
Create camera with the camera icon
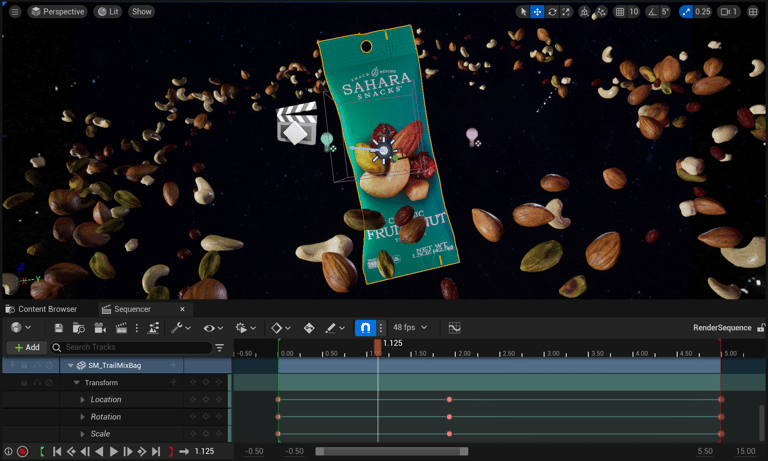(100, 328)
